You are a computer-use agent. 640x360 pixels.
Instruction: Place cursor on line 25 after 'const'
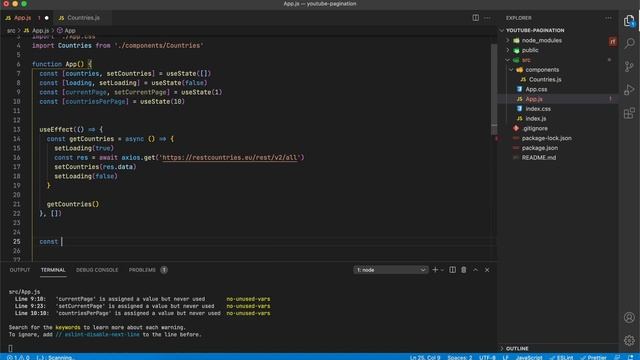[62, 242]
